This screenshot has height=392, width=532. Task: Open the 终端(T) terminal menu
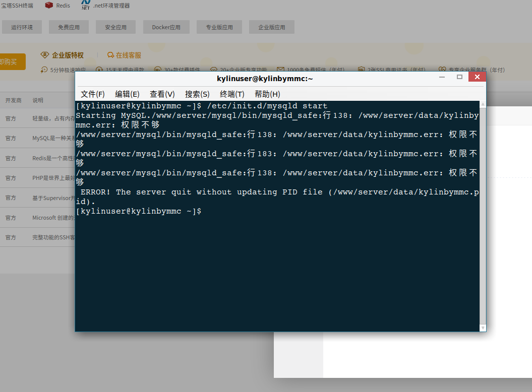[x=232, y=94]
